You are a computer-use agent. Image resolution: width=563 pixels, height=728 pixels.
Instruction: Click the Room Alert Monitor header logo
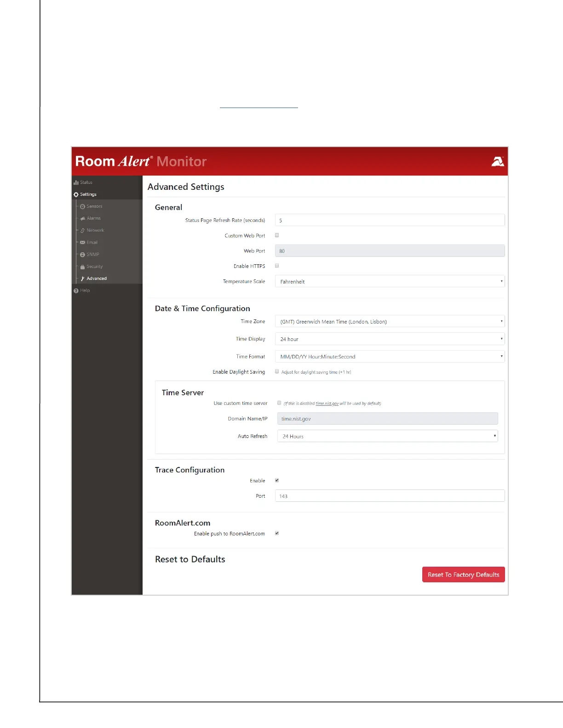(x=141, y=161)
